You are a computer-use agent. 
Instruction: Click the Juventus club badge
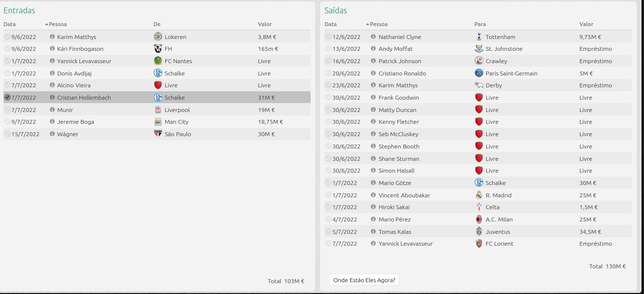(479, 231)
